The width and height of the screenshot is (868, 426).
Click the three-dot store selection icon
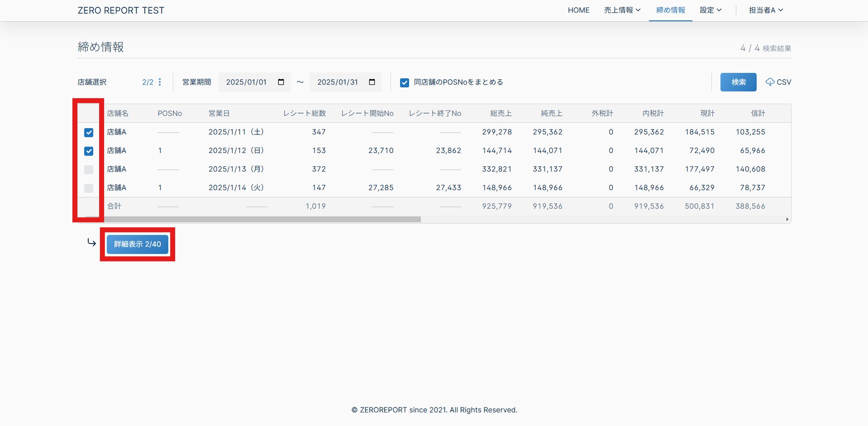click(x=160, y=82)
